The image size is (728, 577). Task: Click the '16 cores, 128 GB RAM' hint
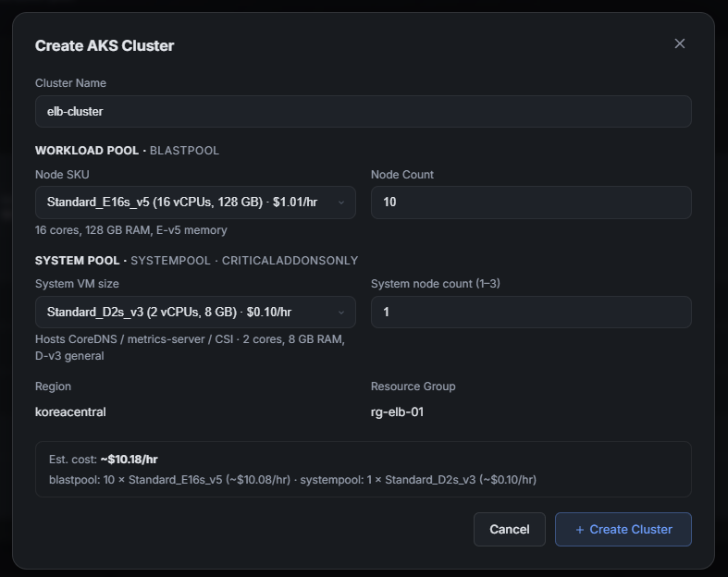point(131,230)
